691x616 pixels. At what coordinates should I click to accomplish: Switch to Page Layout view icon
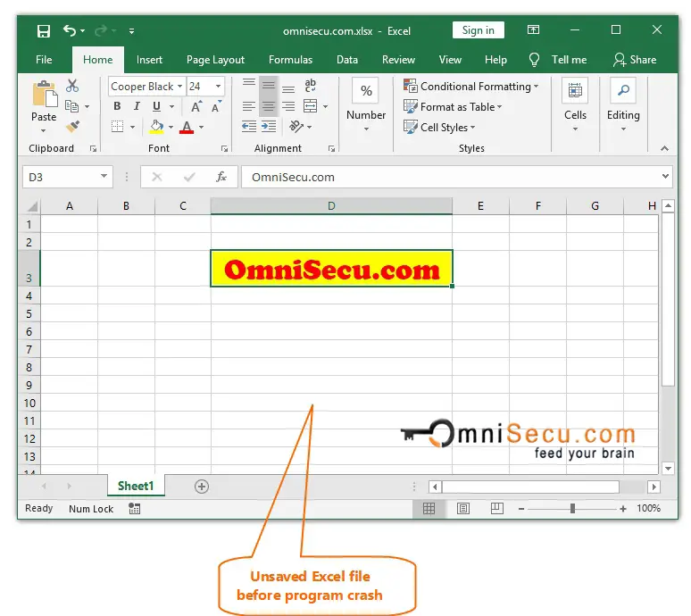tap(463, 509)
